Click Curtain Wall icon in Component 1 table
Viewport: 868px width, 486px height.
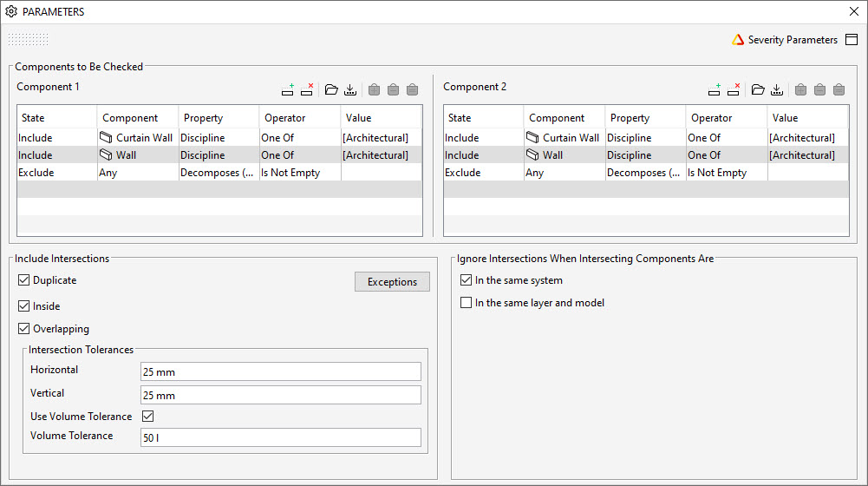coord(106,137)
